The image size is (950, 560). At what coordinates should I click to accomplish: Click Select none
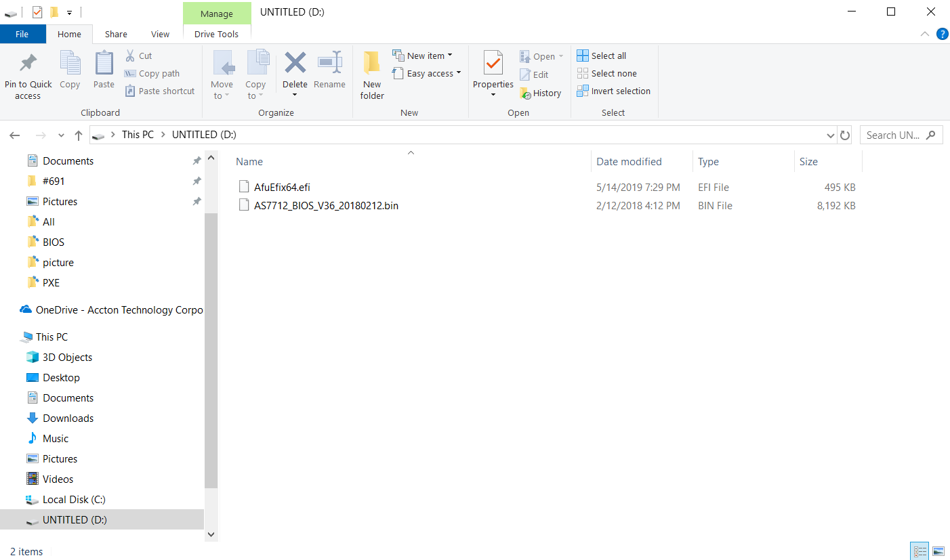pos(607,73)
